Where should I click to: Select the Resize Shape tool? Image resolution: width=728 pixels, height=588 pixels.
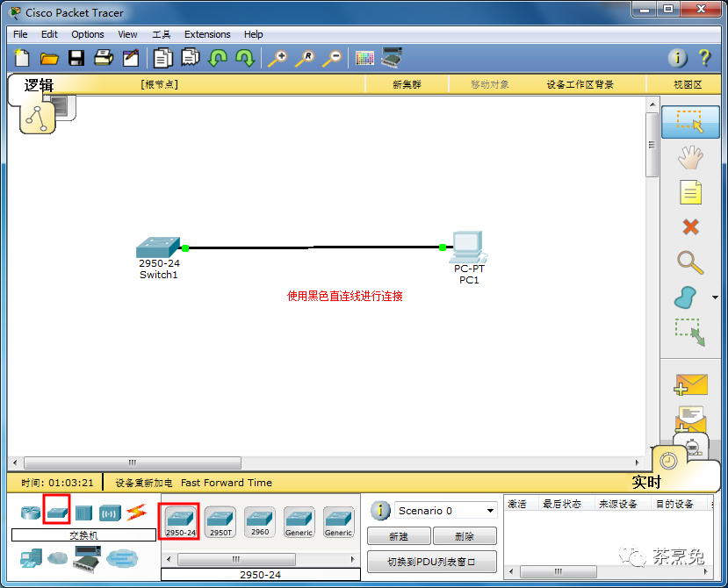[x=690, y=333]
